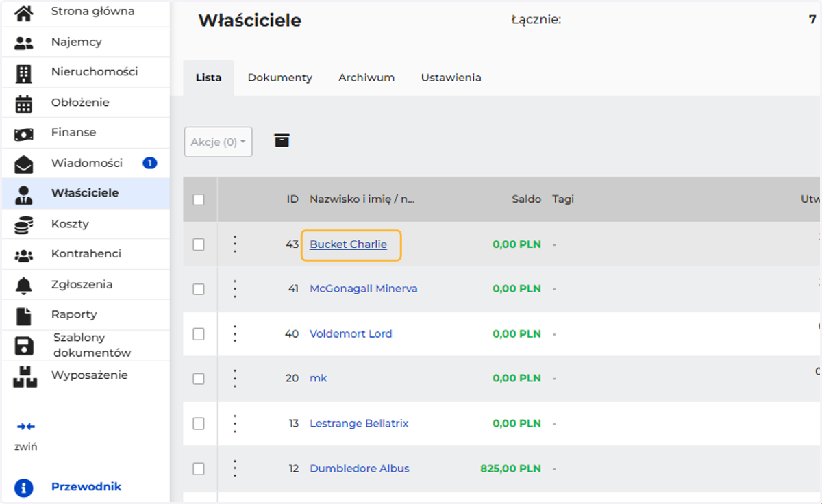Click the Raporty document icon
The image size is (822, 504).
[24, 316]
